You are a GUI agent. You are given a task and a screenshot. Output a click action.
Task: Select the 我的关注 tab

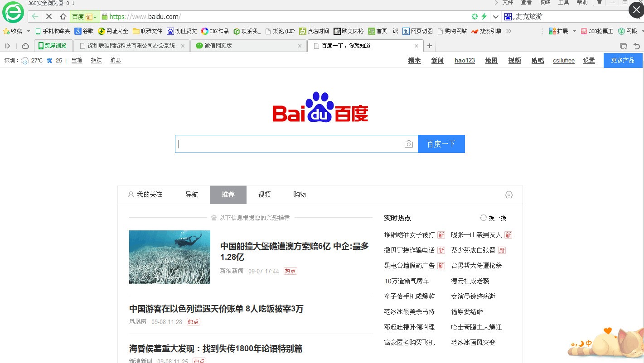pyautogui.click(x=145, y=195)
